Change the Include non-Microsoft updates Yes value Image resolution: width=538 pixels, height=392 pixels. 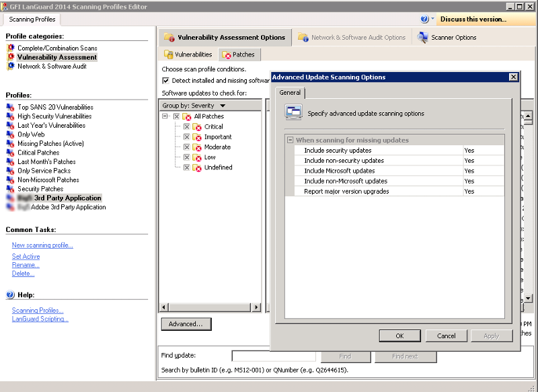[484, 181]
